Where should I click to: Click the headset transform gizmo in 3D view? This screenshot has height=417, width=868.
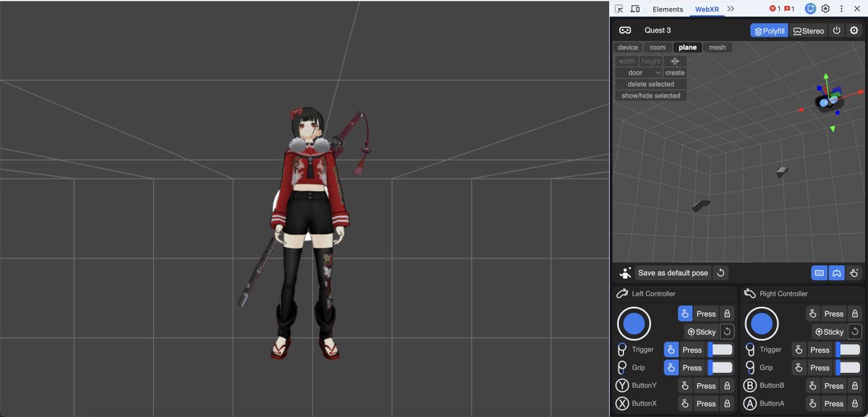pos(829,102)
